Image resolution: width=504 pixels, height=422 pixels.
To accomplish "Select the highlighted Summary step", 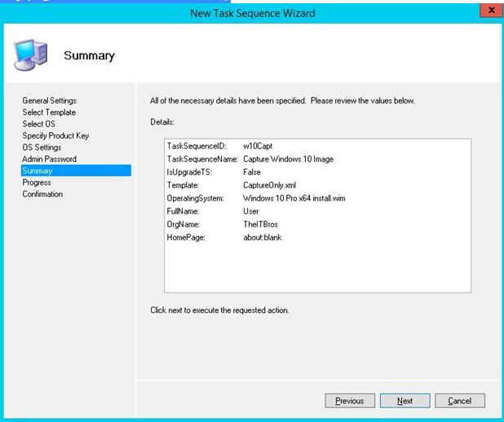I will pyautogui.click(x=76, y=170).
